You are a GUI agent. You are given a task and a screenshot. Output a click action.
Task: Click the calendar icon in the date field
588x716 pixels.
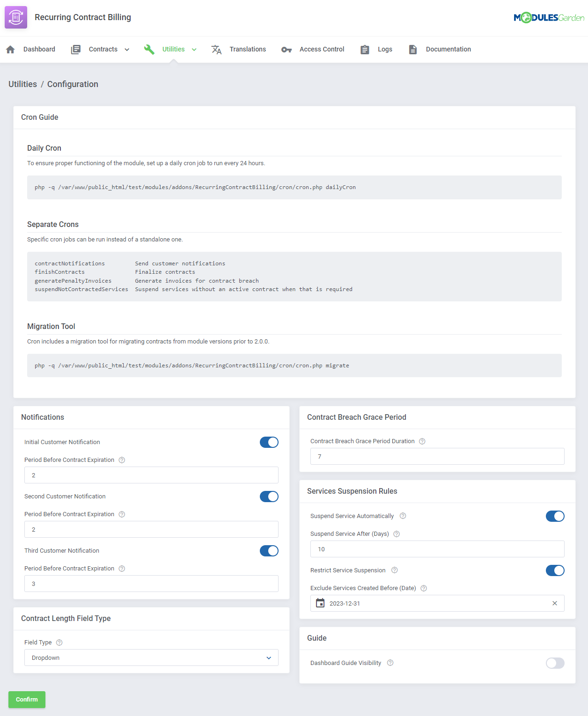click(x=320, y=603)
